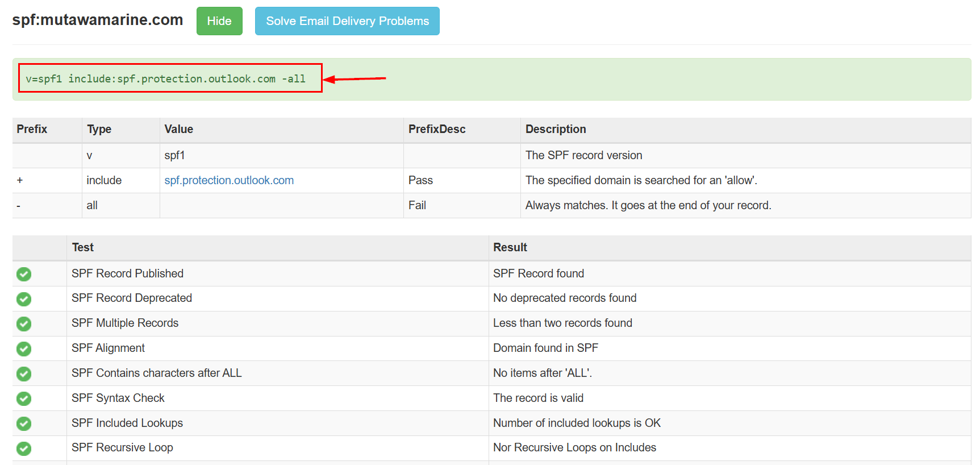The image size is (980, 465).
Task: Click the SPF Recursive Loop check icon
Action: click(24, 449)
